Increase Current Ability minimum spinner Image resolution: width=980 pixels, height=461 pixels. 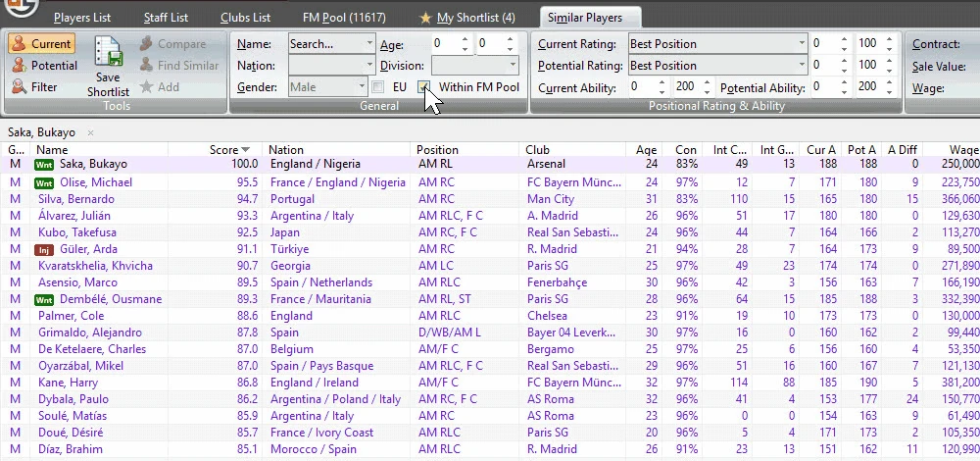pos(661,83)
